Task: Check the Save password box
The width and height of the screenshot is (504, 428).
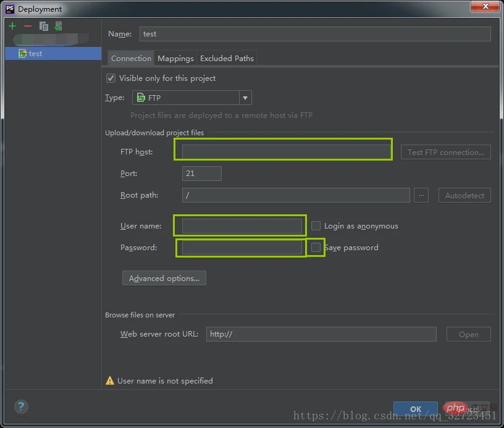Action: point(316,248)
